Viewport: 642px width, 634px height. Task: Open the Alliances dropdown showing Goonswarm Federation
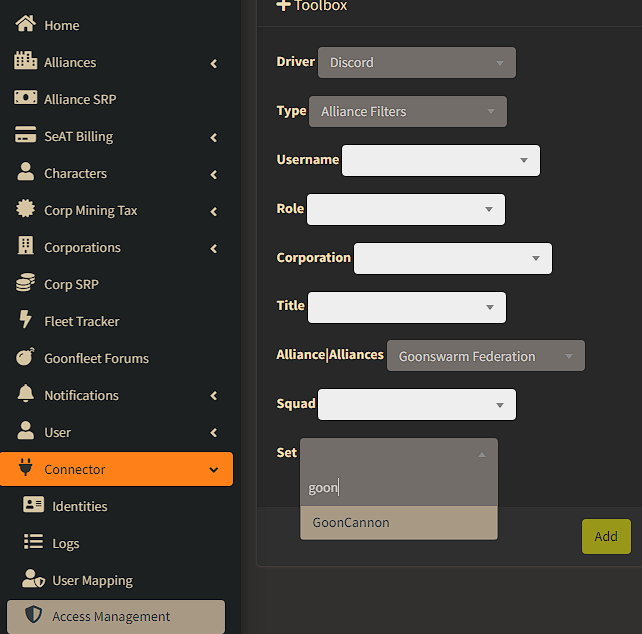pos(485,356)
